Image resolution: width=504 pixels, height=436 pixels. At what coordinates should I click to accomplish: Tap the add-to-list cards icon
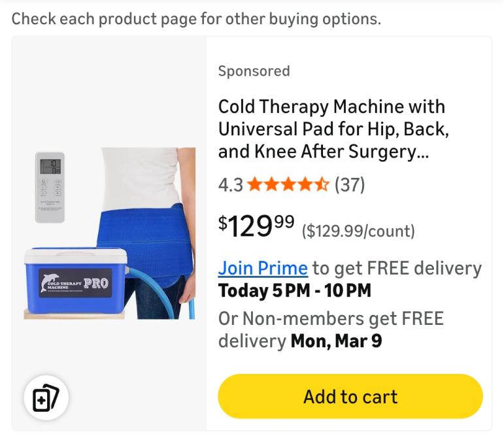46,397
